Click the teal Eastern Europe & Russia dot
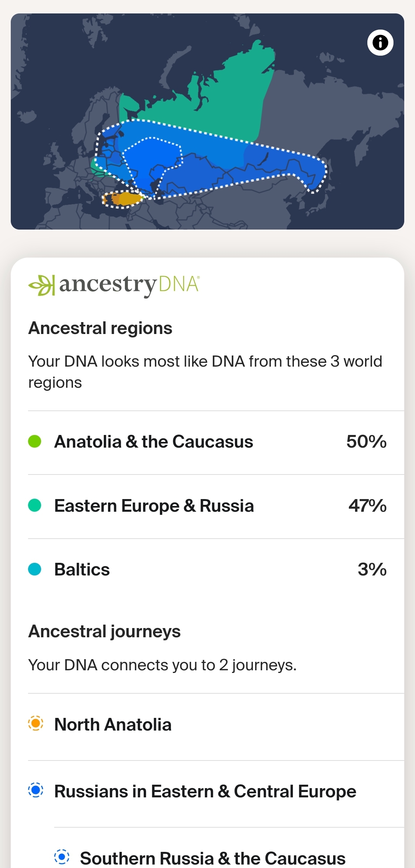 [x=35, y=505]
